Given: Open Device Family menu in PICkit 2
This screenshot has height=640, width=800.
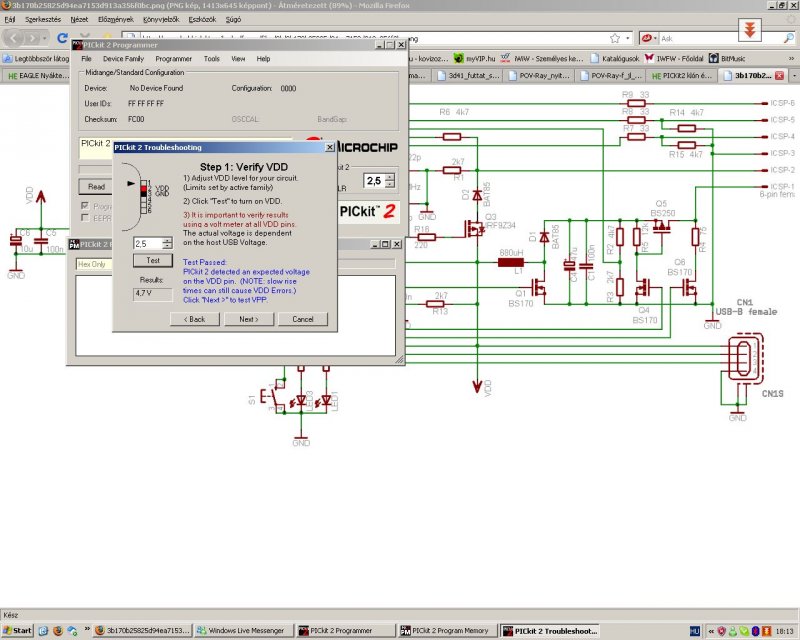Looking at the screenshot, I should 123,59.
